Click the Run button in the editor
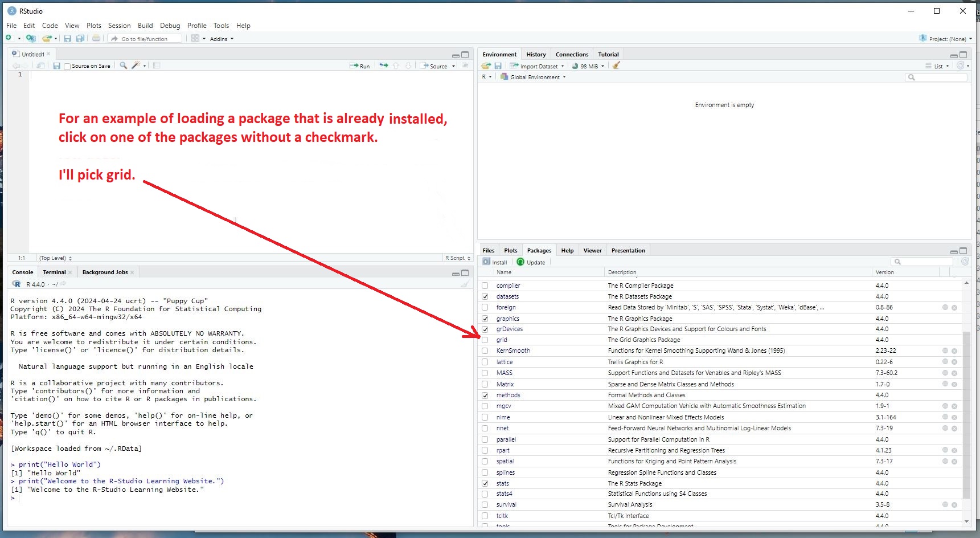Screen dimensions: 980x538 coord(360,66)
